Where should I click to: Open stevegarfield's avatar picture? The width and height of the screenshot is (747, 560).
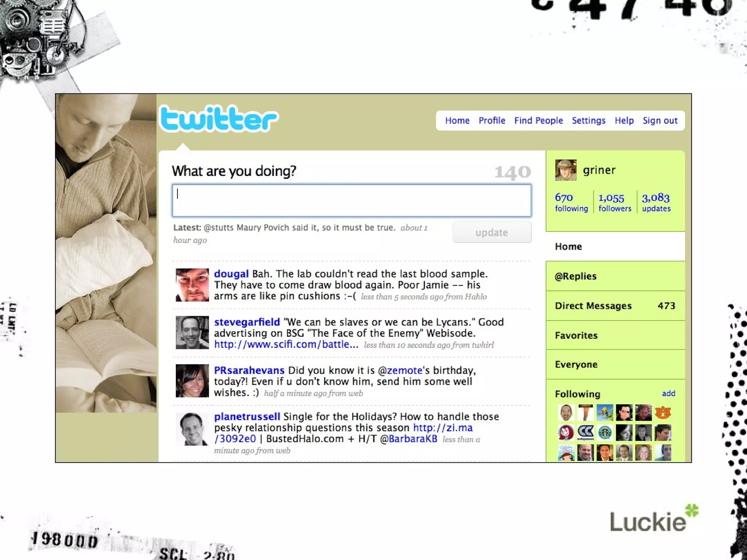[x=192, y=332]
